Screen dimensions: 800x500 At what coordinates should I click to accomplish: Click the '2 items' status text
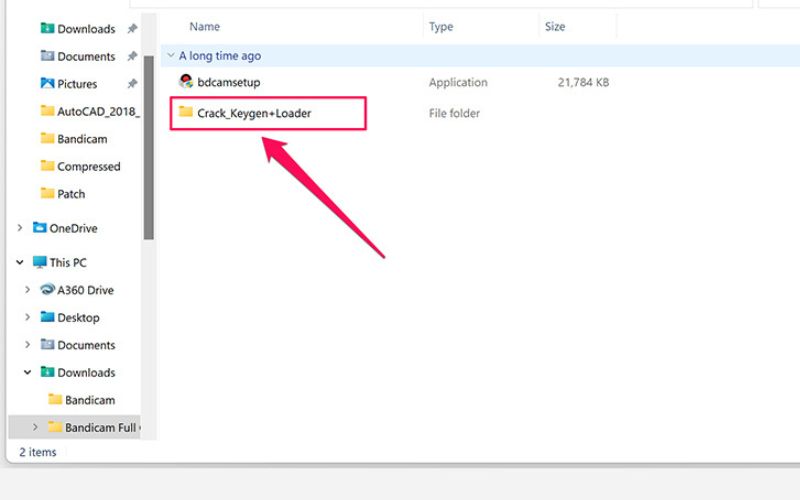pyautogui.click(x=38, y=452)
